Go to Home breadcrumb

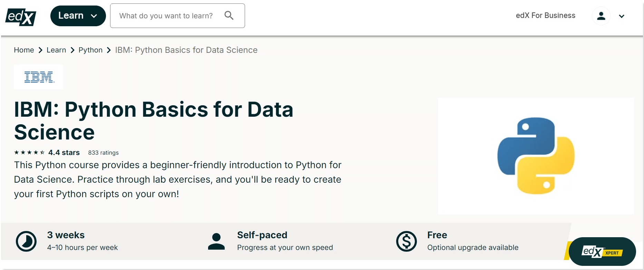tap(24, 50)
